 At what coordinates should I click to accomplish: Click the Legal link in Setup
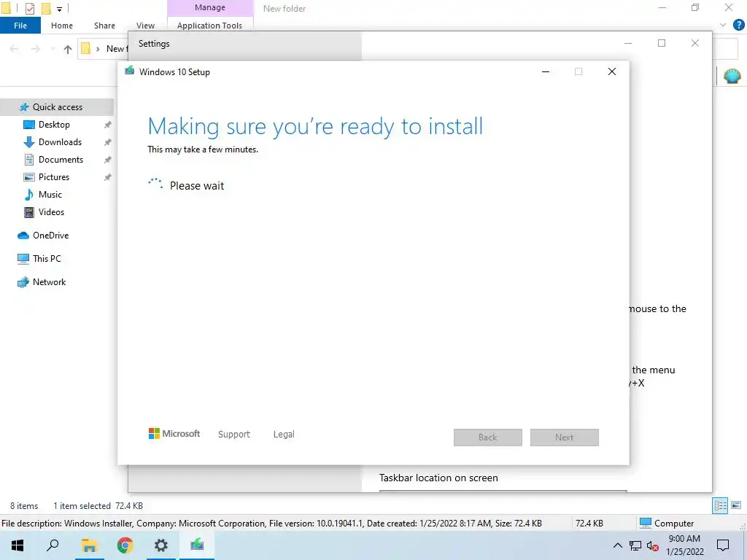click(x=284, y=435)
